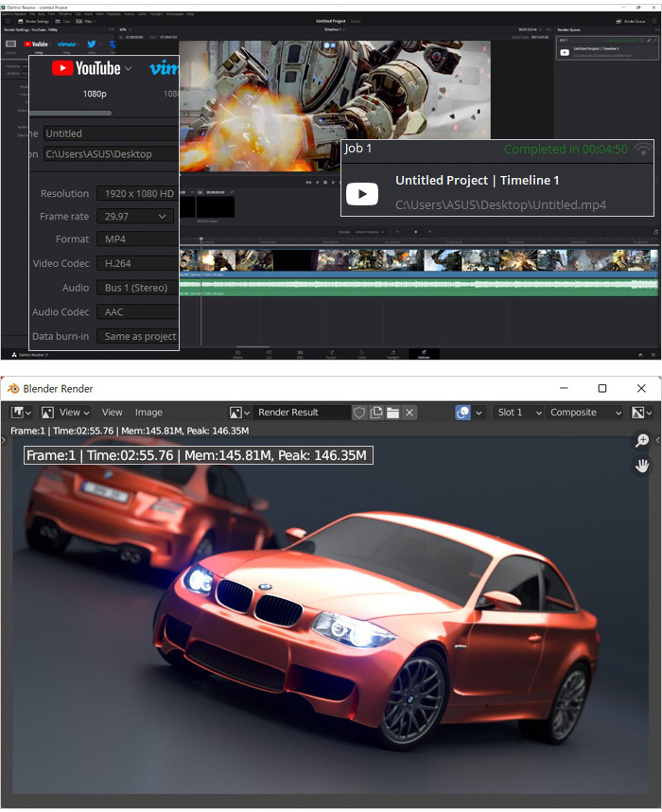Open Render range dropdown above timeline

coord(369,232)
